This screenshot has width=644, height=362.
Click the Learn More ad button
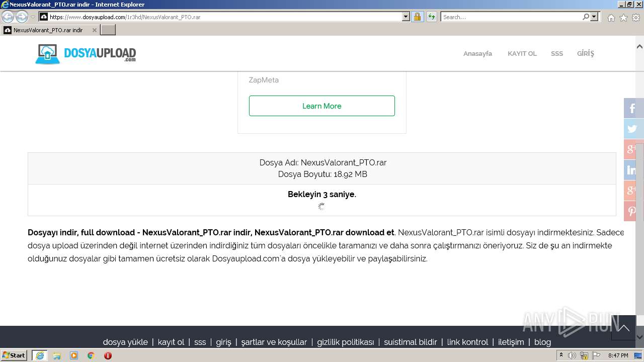click(x=322, y=106)
